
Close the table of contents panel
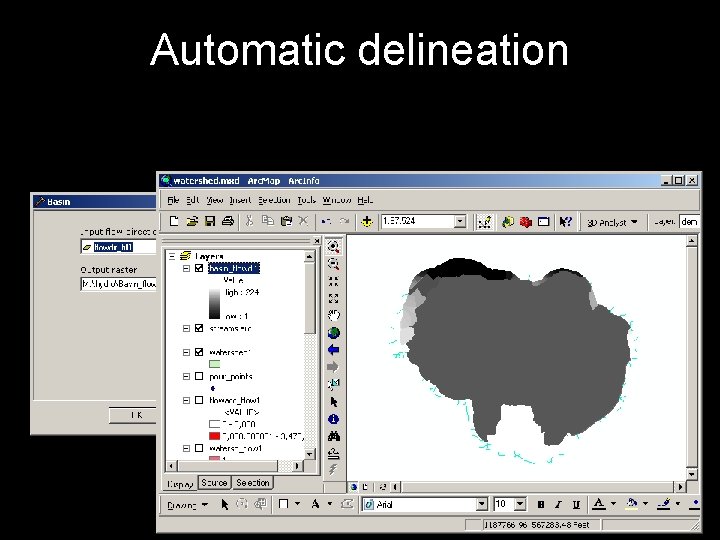click(316, 241)
